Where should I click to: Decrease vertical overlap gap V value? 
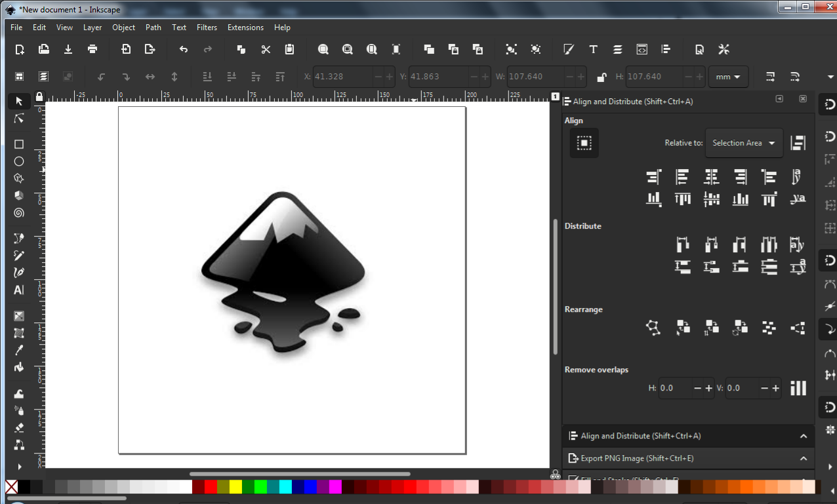pyautogui.click(x=764, y=388)
